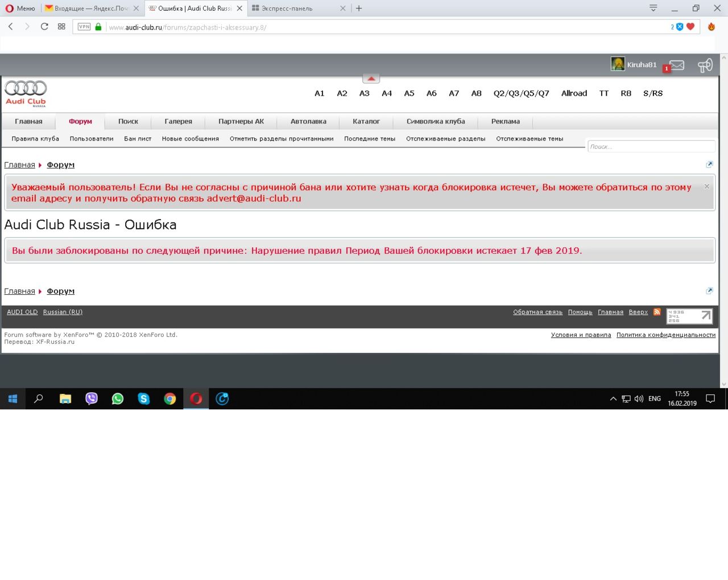The width and height of the screenshot is (728, 580).
Task: Go forward in browser history
Action: click(27, 27)
